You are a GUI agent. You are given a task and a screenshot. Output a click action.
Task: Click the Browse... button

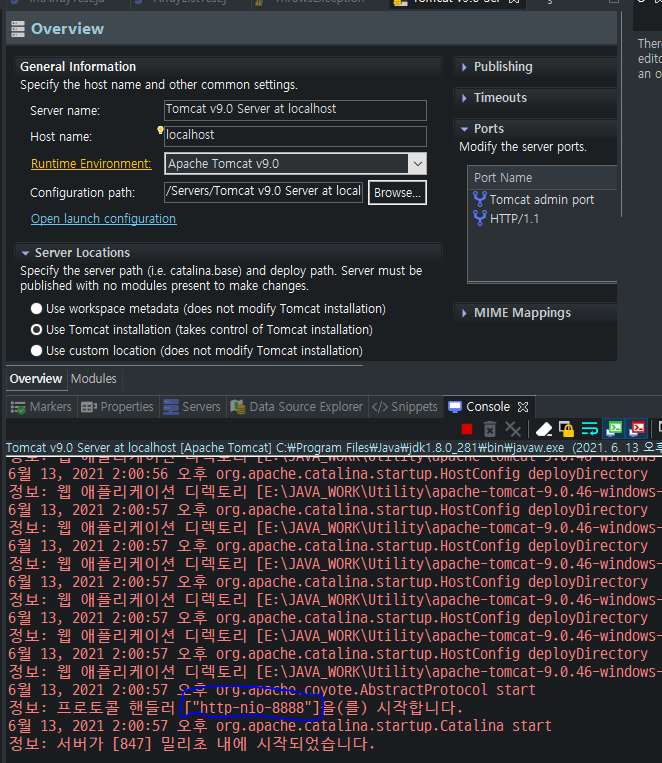coord(397,193)
